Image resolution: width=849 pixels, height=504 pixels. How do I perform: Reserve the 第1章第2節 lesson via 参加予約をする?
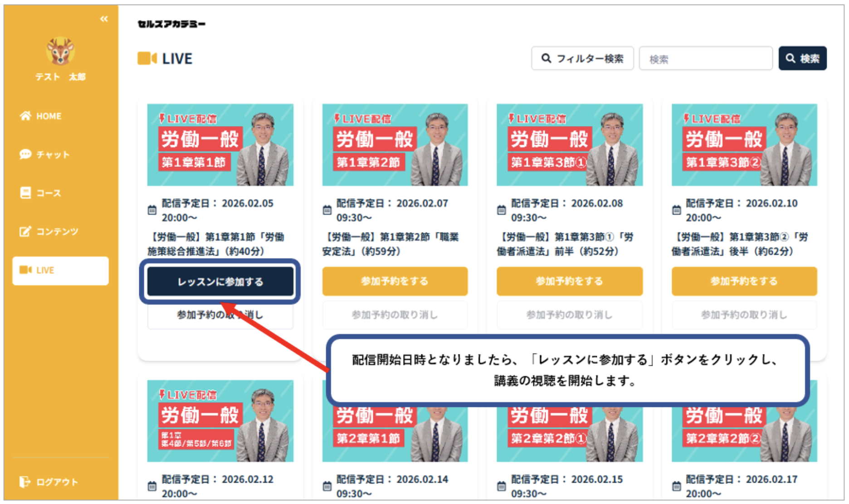tap(395, 281)
